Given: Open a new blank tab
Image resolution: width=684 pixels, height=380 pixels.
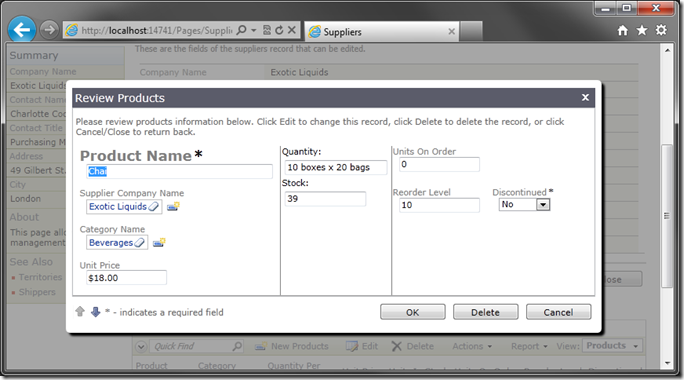Looking at the screenshot, I should click(471, 31).
